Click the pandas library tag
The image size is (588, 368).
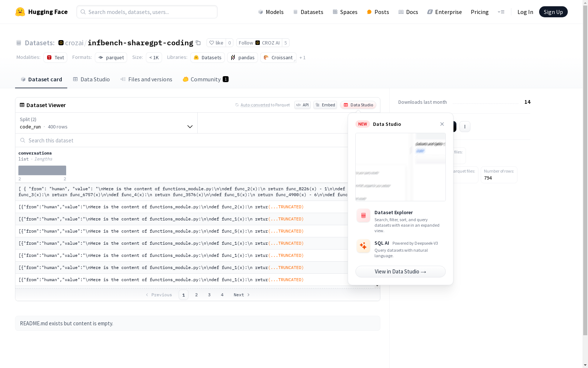243,57
